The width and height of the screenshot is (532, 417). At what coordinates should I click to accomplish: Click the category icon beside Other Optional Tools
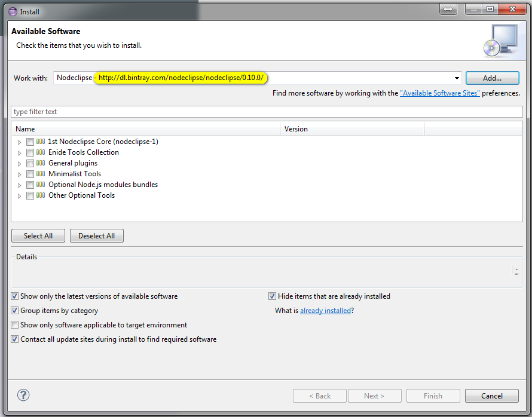coord(41,195)
